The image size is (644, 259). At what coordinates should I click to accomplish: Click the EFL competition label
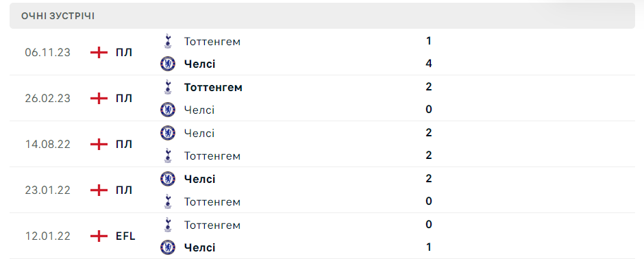(x=125, y=236)
